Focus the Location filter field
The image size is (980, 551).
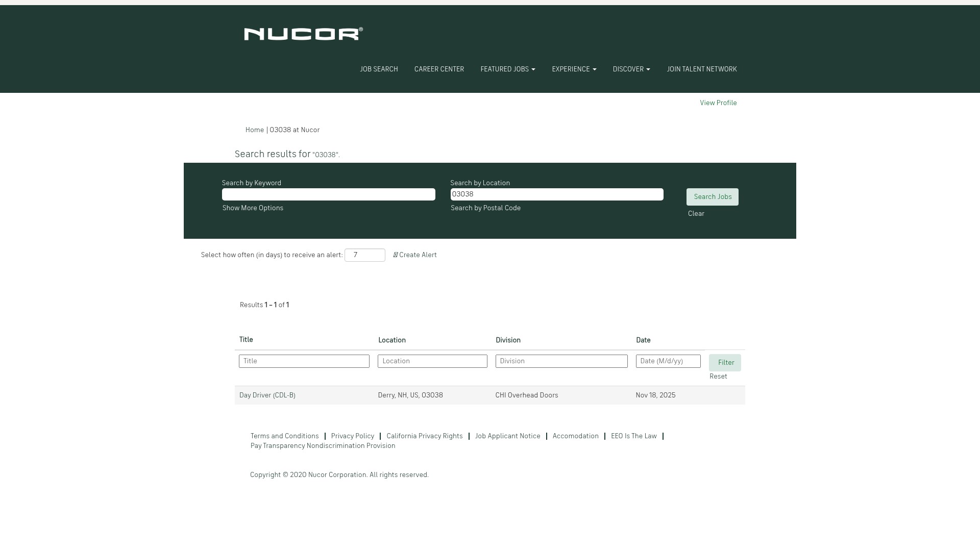pos(432,361)
